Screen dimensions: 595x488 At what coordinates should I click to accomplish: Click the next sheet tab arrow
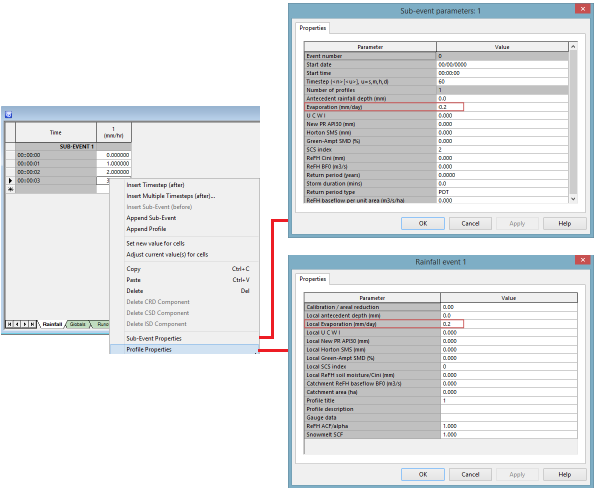coord(25,324)
